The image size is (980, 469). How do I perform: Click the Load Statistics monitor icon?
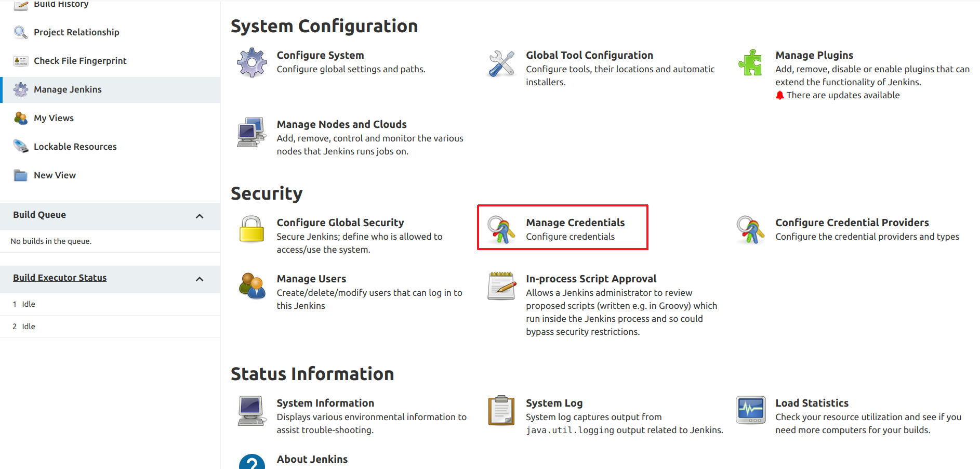[x=751, y=410]
